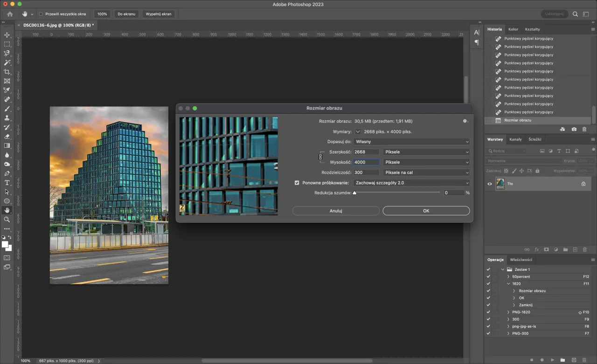Choose the Horizontal Type tool
This screenshot has width=597, height=364.
coord(7,182)
